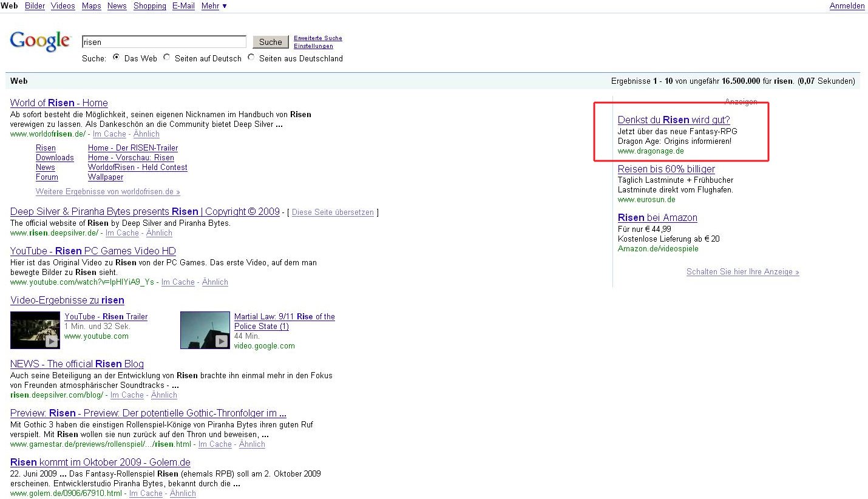Click the www.eurosun.de ad URL text

pyautogui.click(x=646, y=200)
